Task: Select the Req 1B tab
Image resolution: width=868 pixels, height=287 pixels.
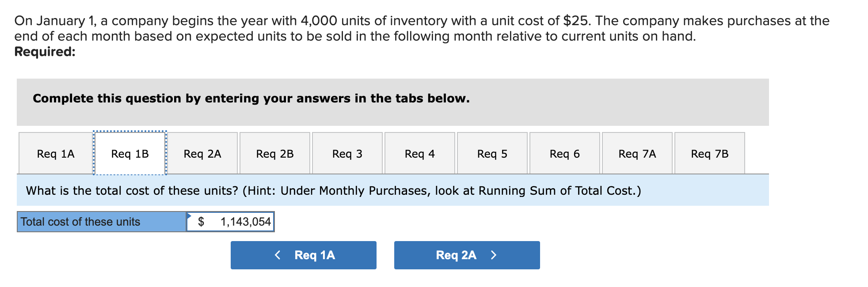Action: tap(129, 154)
